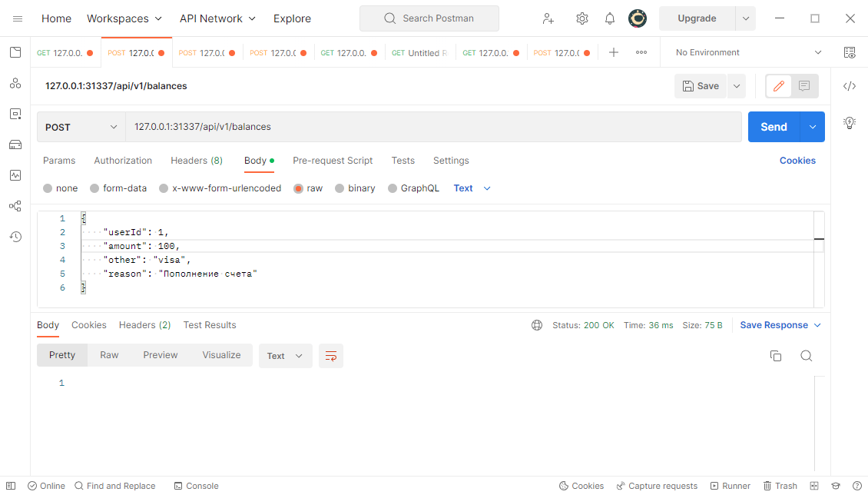The height and width of the screenshot is (495, 868).
Task: Select the GraphQL body type
Action: (x=413, y=188)
